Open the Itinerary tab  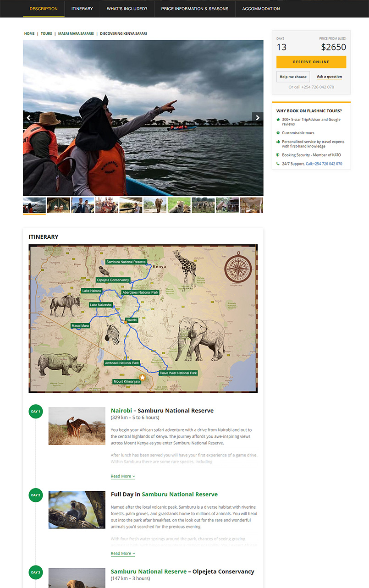[82, 9]
